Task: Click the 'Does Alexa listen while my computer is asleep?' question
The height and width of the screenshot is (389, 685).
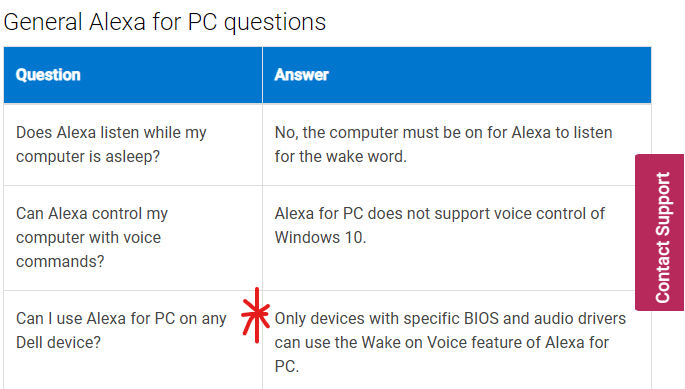Action: [x=111, y=144]
